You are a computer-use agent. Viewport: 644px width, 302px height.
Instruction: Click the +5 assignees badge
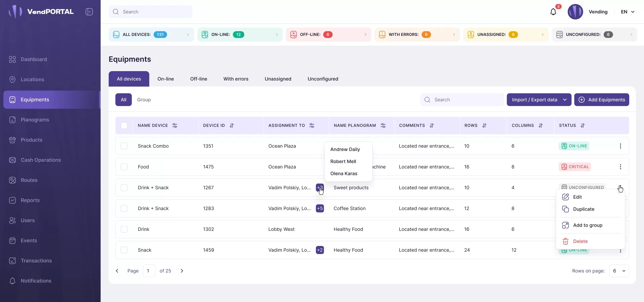pos(320,208)
